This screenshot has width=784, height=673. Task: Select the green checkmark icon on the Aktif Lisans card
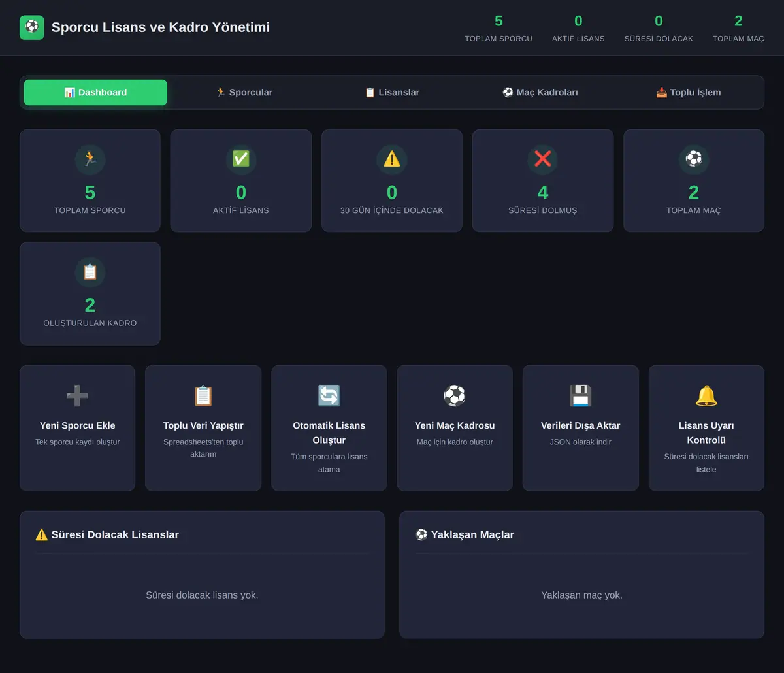point(241,159)
